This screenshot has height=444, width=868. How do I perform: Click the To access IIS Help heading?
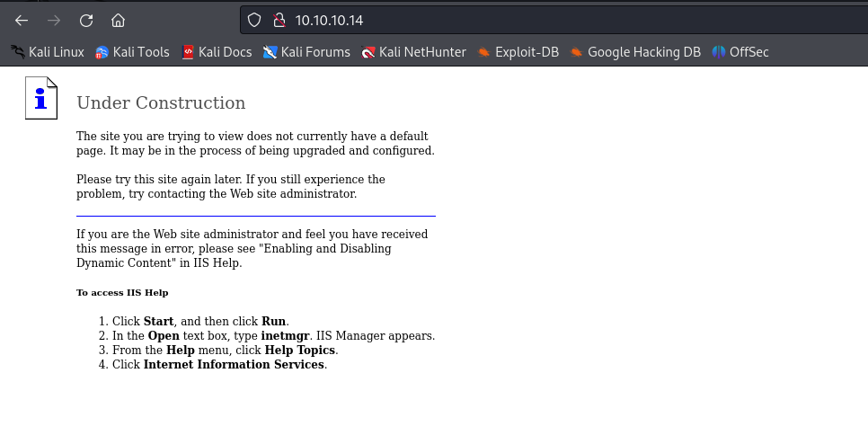[122, 293]
